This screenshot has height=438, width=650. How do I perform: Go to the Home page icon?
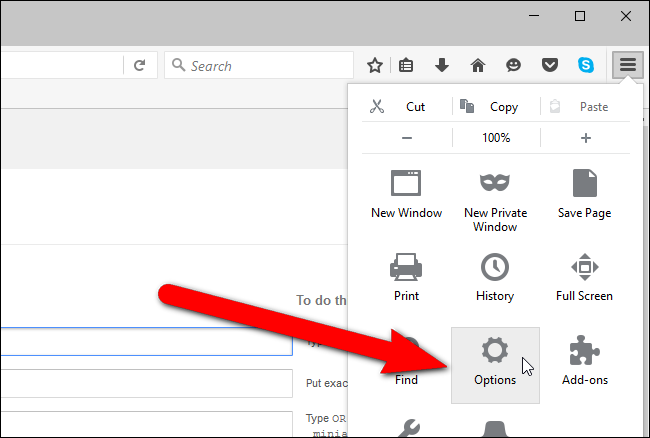point(478,65)
